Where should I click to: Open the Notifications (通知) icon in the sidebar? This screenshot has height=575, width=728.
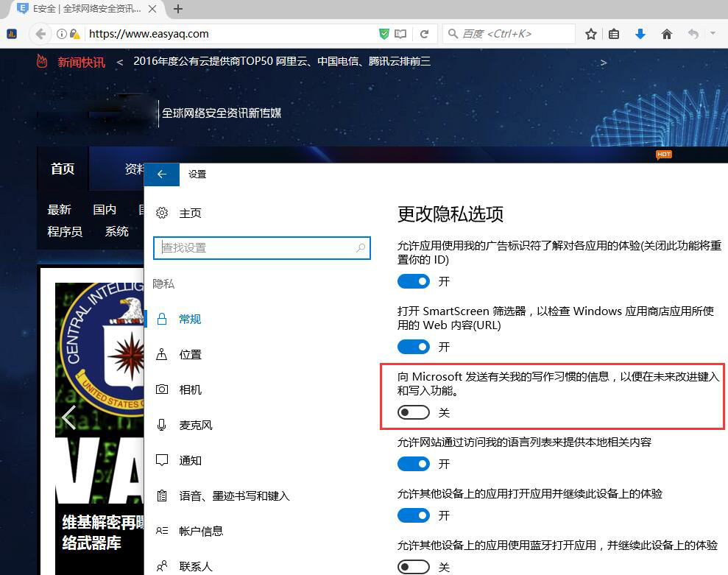(161, 460)
